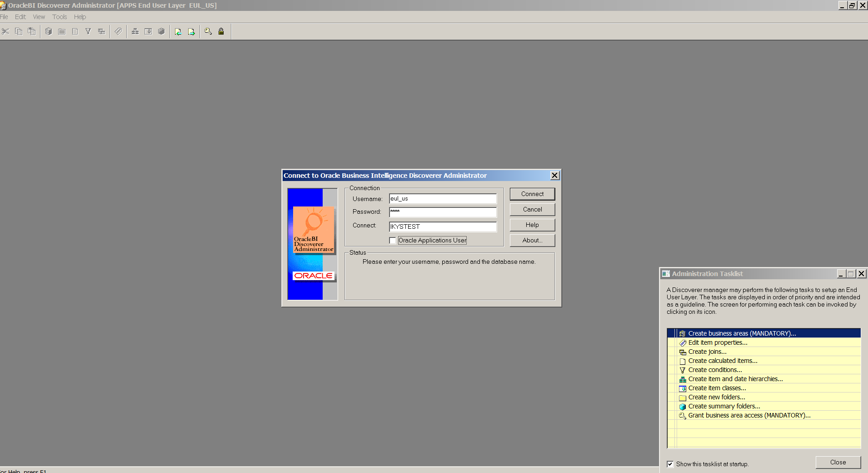Select Create joins... in the tasklist
This screenshot has height=473, width=868.
coord(707,352)
